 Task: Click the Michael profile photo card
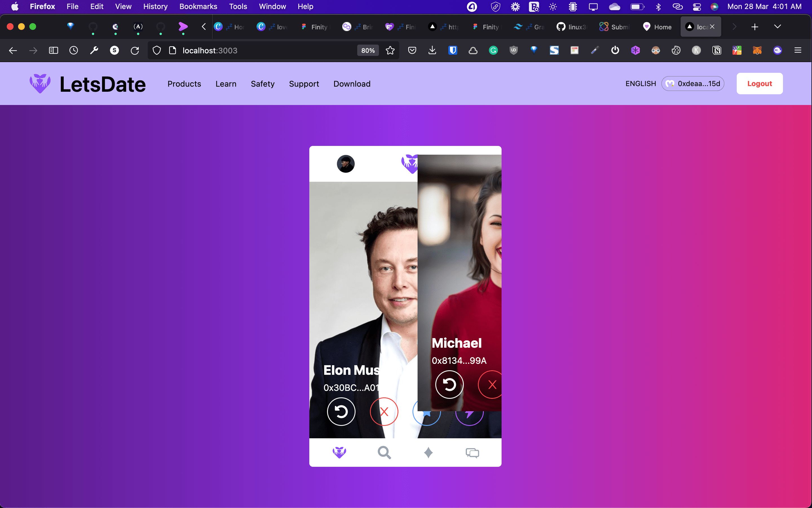point(459,283)
